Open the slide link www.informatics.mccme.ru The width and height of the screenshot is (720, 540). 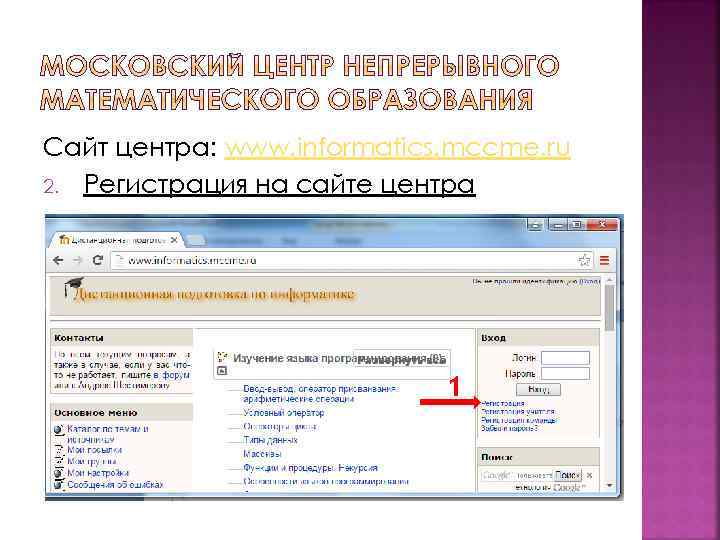[397, 147]
